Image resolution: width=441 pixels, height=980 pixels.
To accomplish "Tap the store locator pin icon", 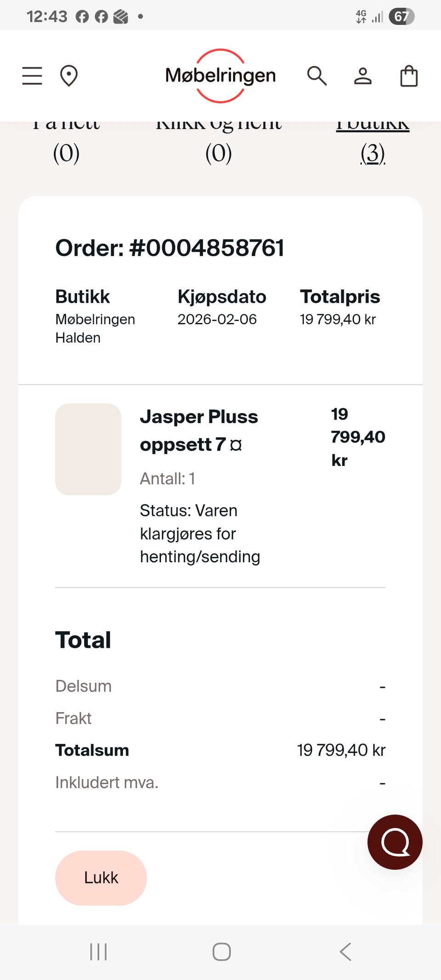I will (x=69, y=76).
